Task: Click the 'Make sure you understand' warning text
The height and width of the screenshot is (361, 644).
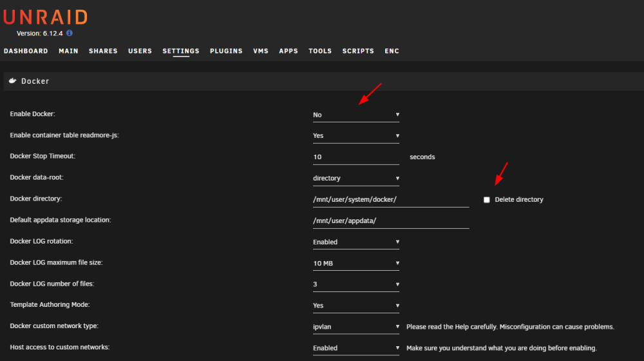Action: tap(502, 348)
